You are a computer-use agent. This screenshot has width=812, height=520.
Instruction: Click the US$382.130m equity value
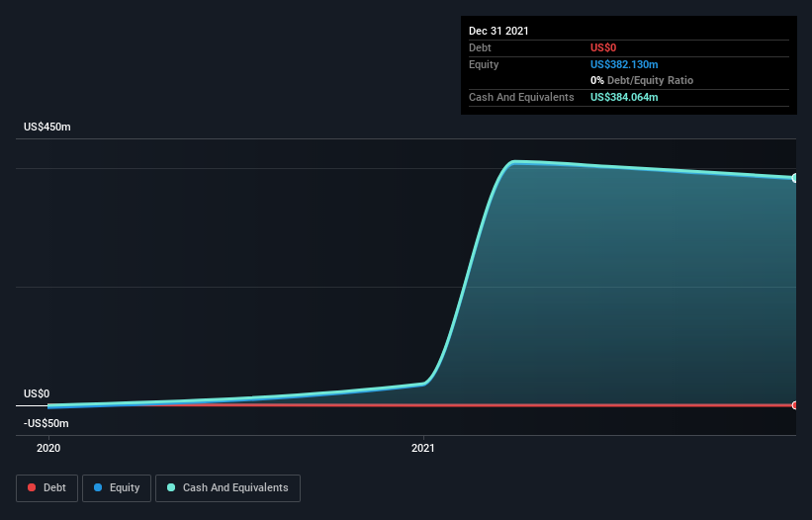[x=624, y=64]
